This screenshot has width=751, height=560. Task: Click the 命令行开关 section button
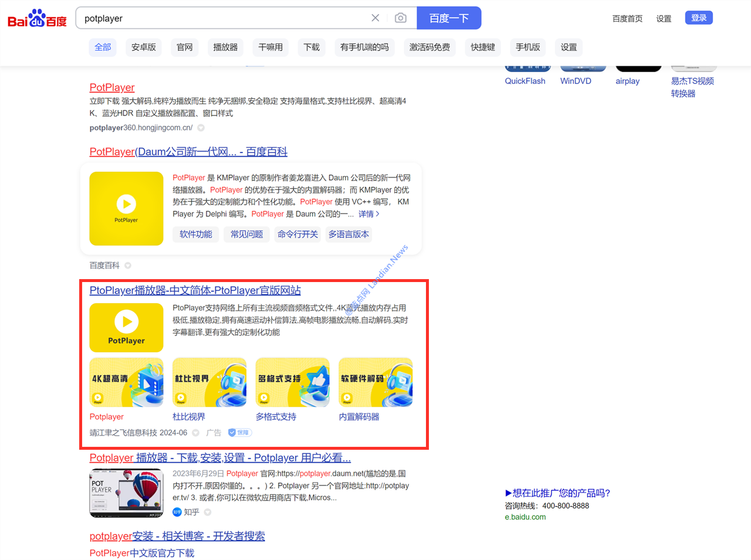(297, 234)
